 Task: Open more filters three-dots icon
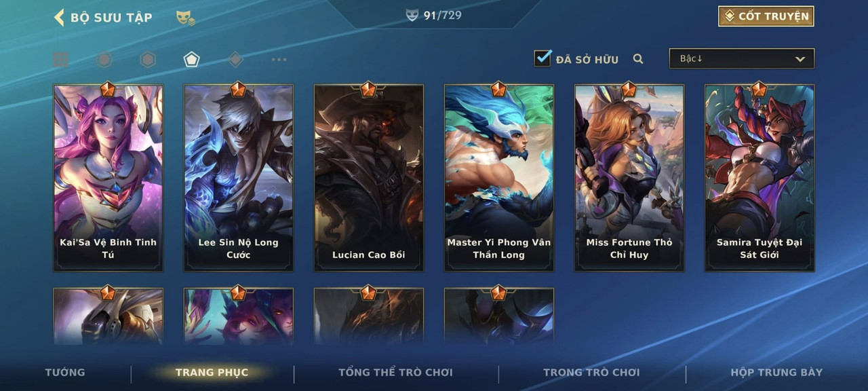point(279,60)
